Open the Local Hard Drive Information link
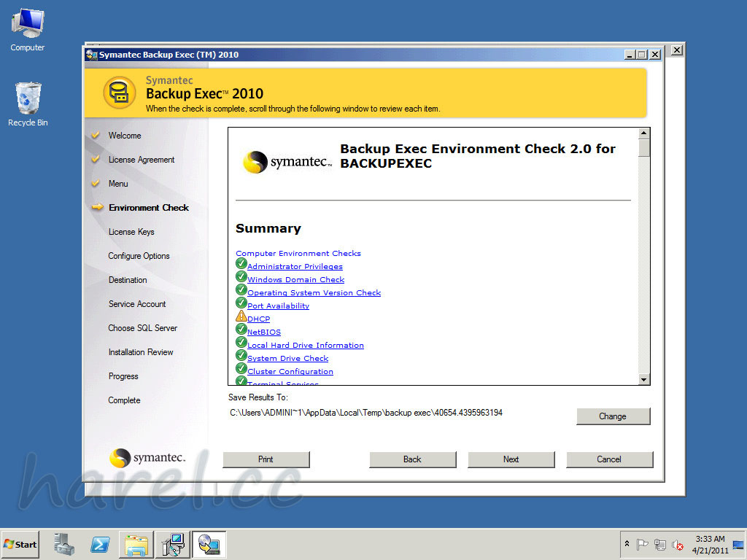The width and height of the screenshot is (747, 560). point(306,345)
